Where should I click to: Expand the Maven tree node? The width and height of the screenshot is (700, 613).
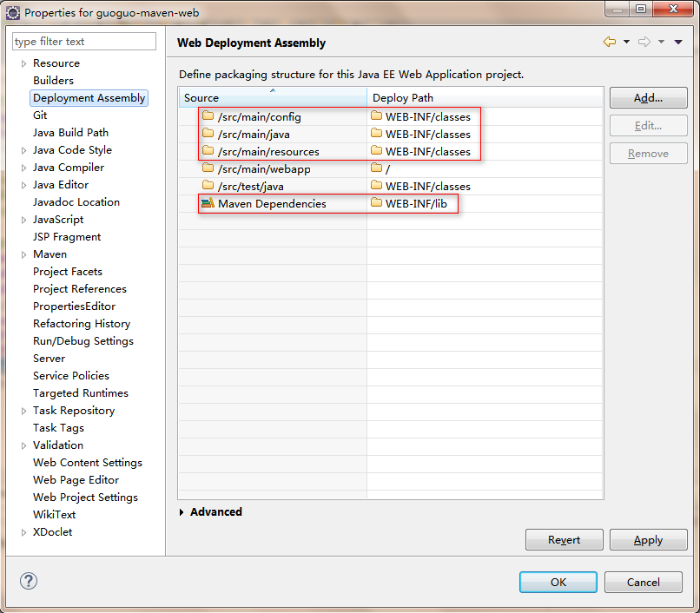(x=23, y=254)
